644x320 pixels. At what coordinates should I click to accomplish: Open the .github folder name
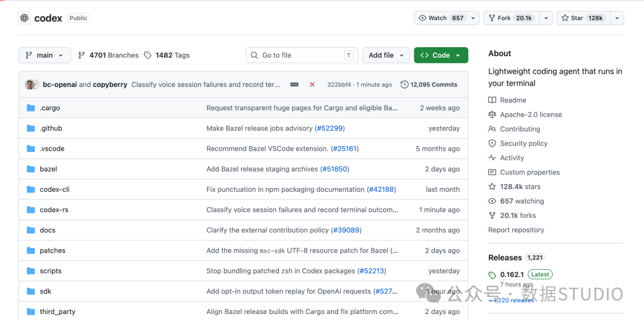pos(51,128)
